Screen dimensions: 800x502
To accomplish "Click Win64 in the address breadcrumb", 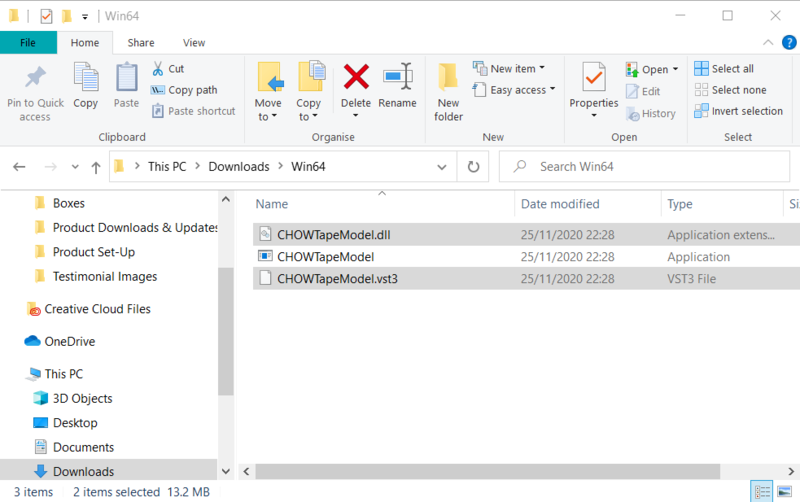I will tap(308, 167).
